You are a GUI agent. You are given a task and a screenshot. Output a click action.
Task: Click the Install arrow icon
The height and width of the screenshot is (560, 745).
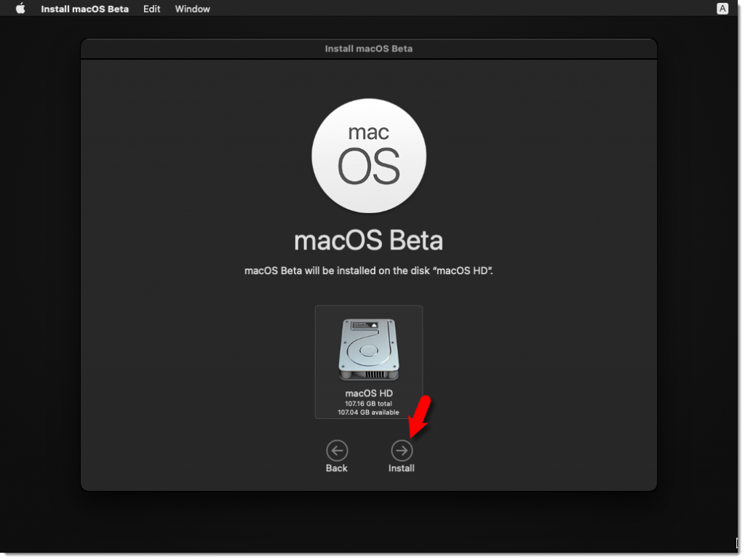(401, 450)
